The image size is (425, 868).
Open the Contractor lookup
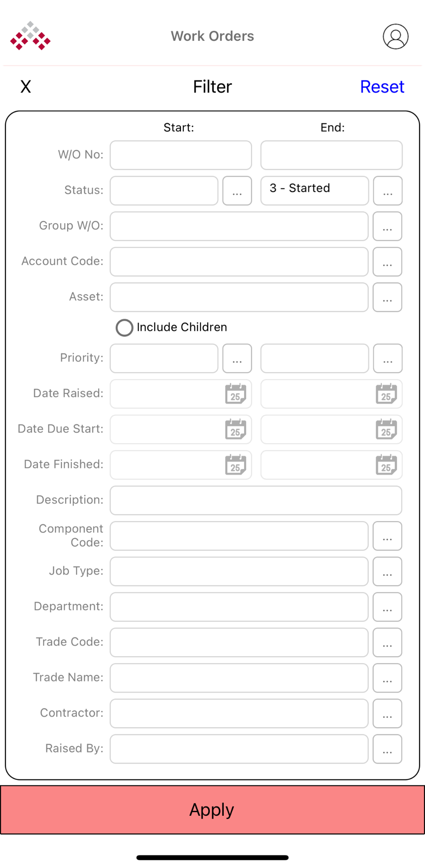(387, 713)
